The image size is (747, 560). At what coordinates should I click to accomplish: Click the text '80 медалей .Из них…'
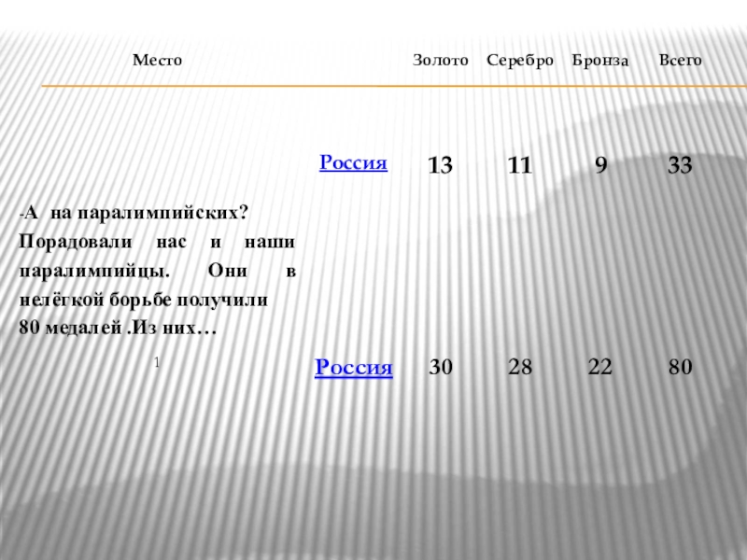(x=119, y=328)
